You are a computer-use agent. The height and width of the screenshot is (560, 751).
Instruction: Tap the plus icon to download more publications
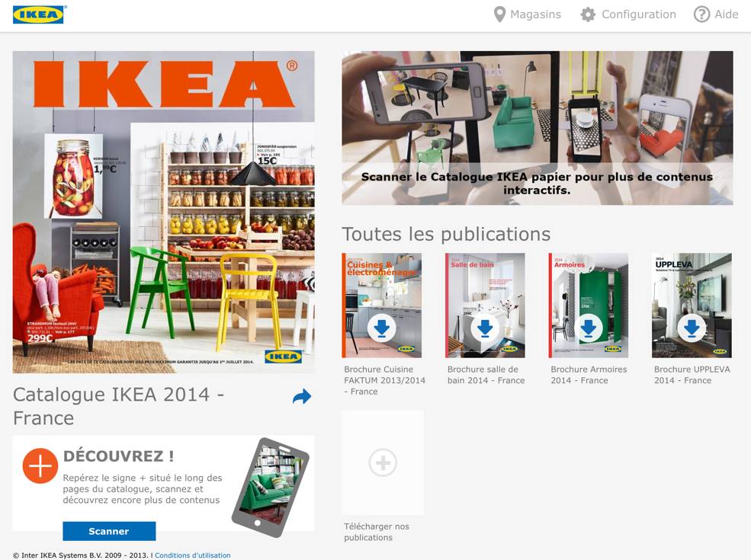(x=383, y=462)
